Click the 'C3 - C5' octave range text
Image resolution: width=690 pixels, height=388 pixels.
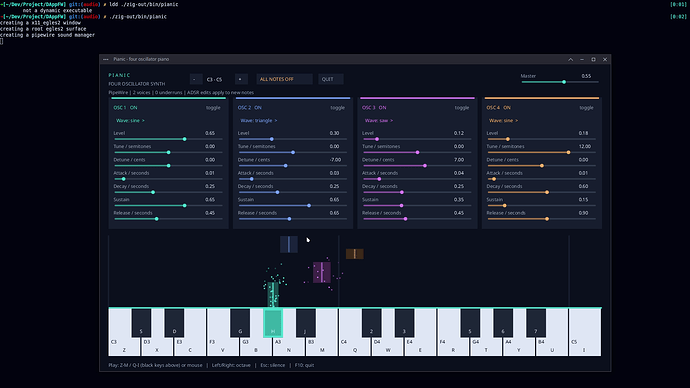[x=214, y=80]
